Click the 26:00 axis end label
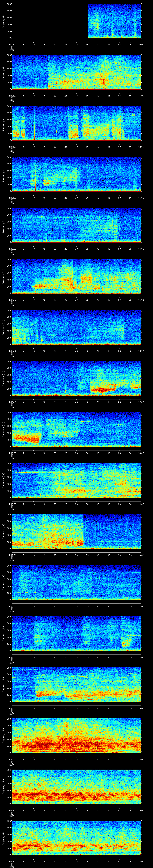 point(141,861)
